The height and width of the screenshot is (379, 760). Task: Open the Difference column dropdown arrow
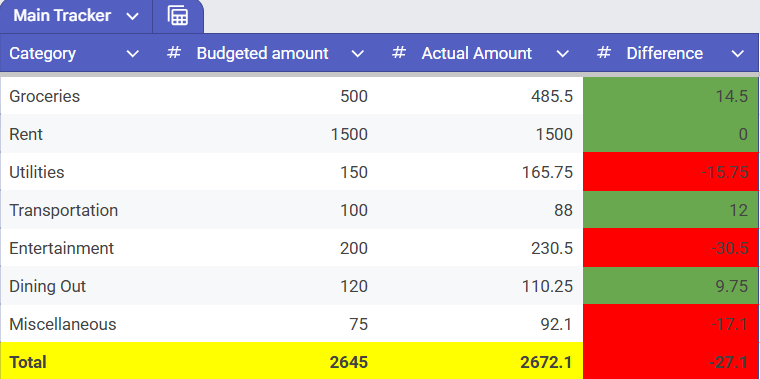(x=738, y=54)
